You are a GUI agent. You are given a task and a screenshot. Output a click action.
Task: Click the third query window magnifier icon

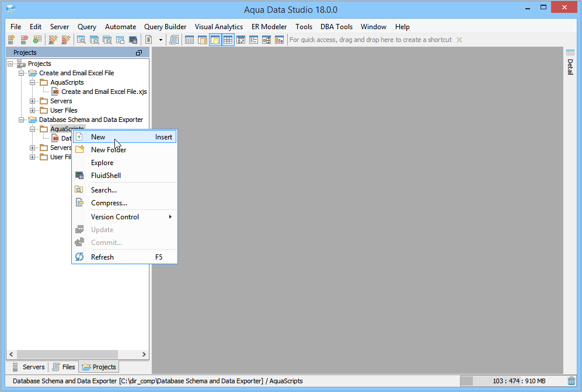107,40
